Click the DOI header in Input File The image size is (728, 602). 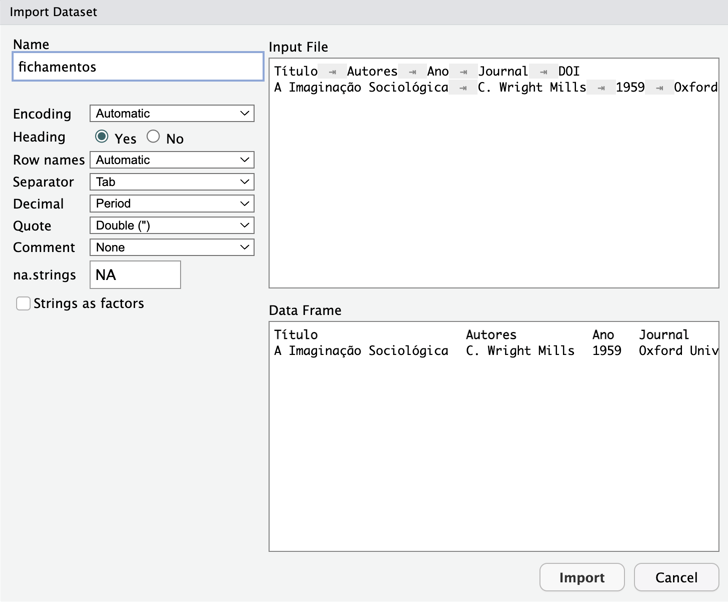[569, 71]
